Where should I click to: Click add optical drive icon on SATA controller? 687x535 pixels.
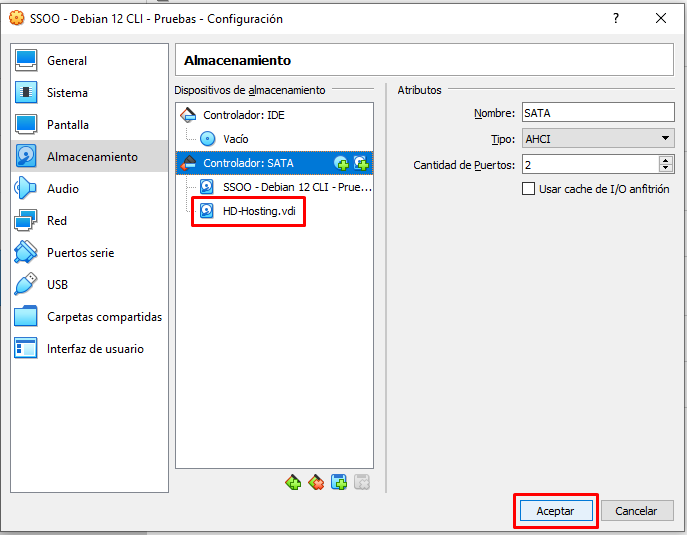pyautogui.click(x=341, y=163)
